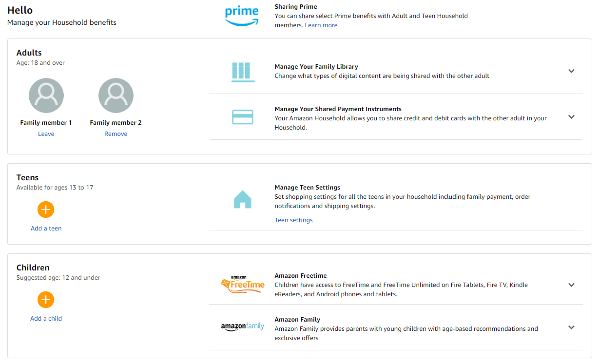
Task: Click the Prime logo icon
Action: tap(242, 16)
